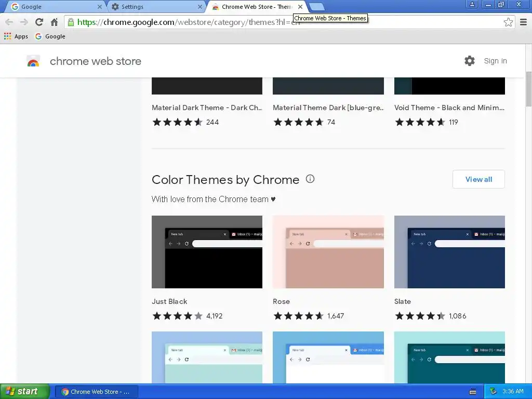Click the address bar URL field

point(288,22)
